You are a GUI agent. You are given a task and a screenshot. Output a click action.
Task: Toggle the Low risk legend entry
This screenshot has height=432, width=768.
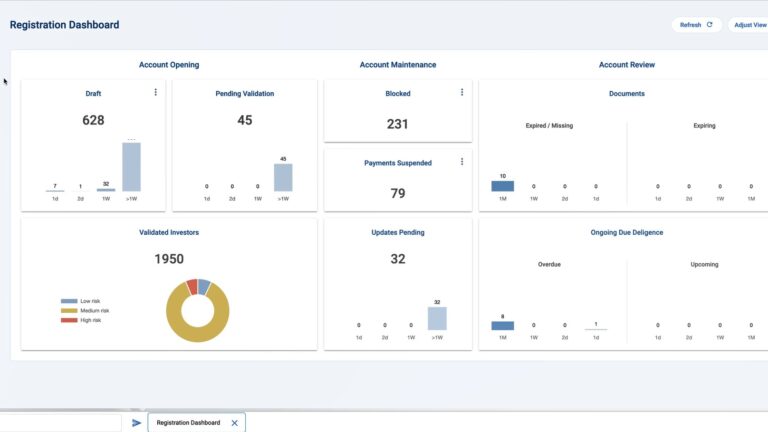pos(80,301)
